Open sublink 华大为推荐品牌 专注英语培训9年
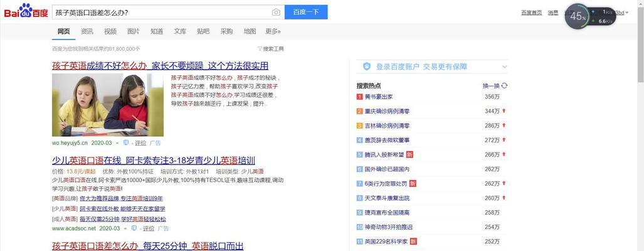Screen dimensions: 644x251 121,198
